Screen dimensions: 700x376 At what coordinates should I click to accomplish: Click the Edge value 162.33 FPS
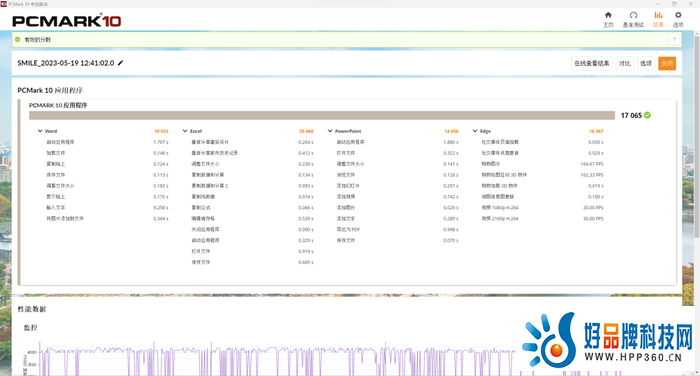point(592,175)
